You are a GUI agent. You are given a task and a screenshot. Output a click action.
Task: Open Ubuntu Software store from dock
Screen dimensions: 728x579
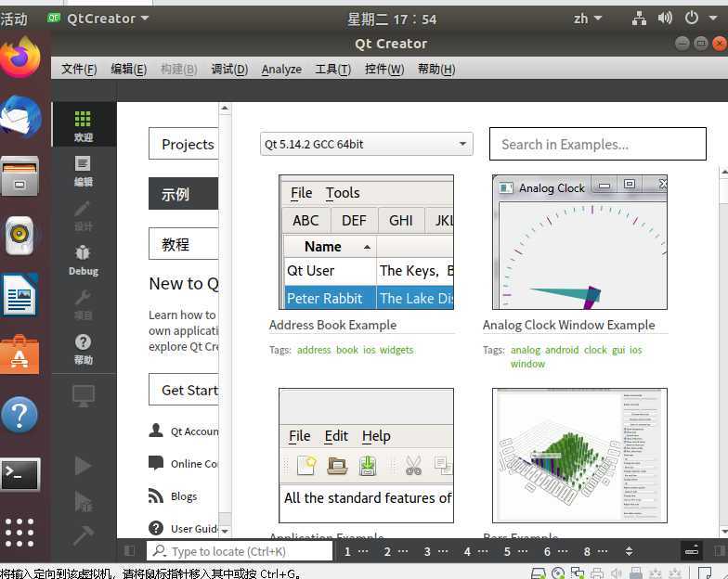tap(20, 354)
